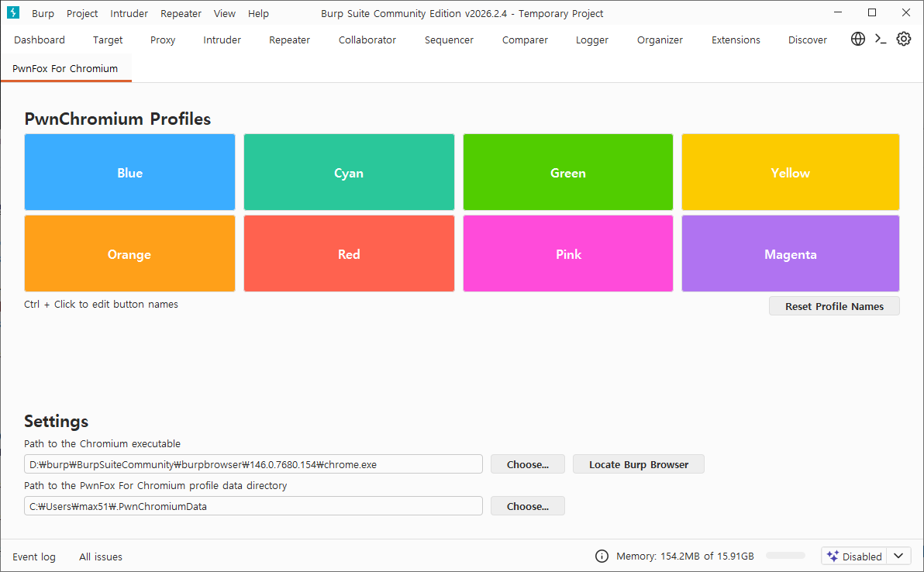This screenshot has height=572, width=924.
Task: Launch the Cyan profile
Action: 349,172
